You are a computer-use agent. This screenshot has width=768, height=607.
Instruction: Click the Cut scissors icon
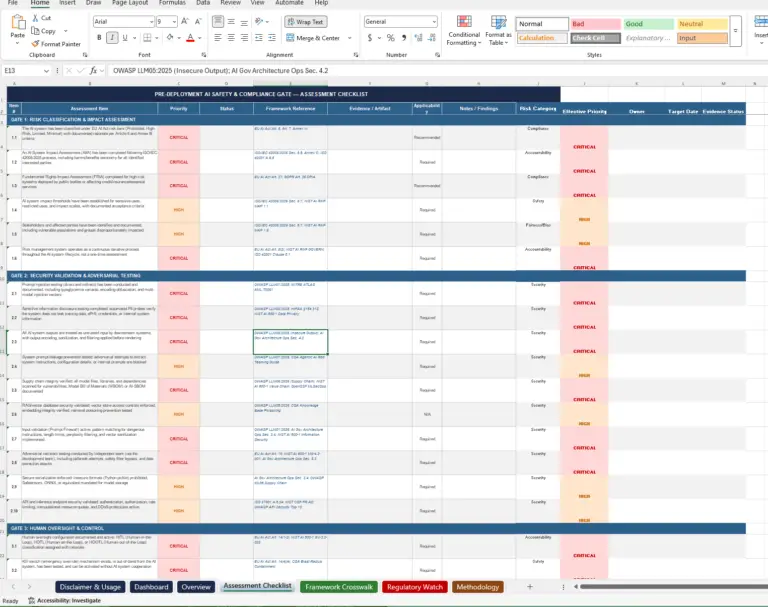point(36,18)
